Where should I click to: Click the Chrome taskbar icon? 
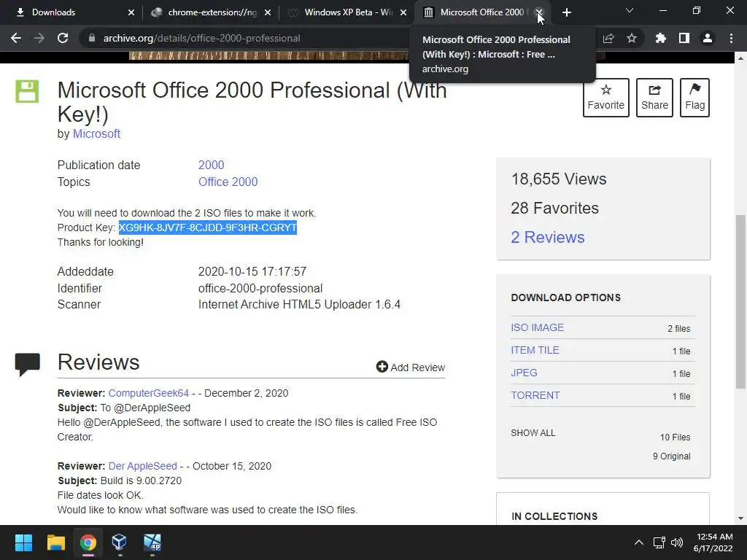pos(88,542)
